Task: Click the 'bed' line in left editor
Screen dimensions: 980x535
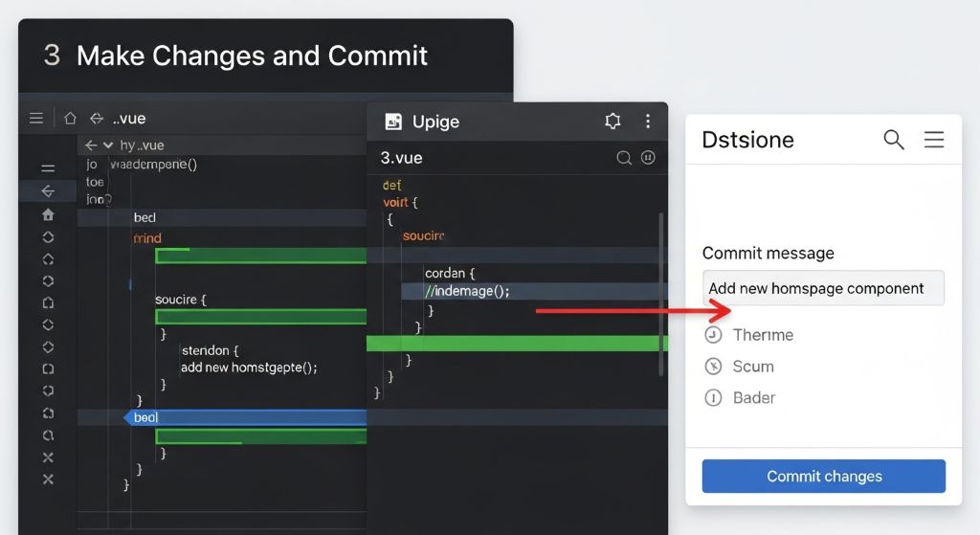Action: [x=145, y=217]
